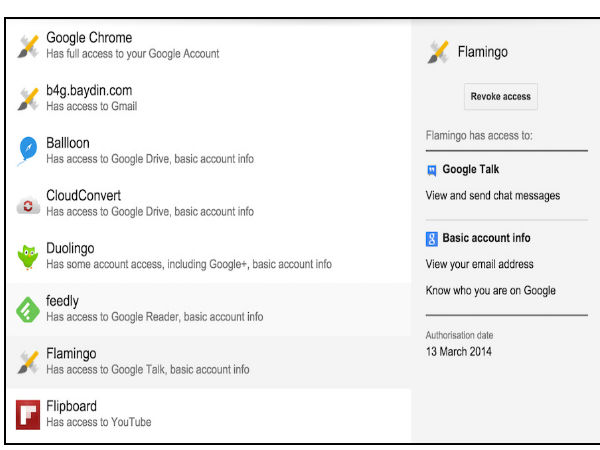This screenshot has height=450, width=600.
Task: Click the feedly green diamond icon
Action: tap(27, 308)
